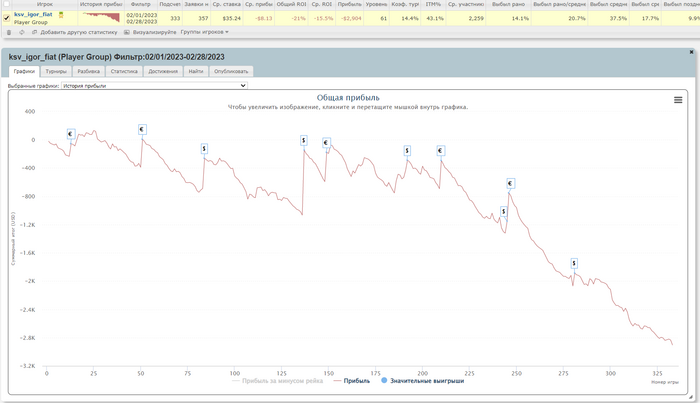Toggle 'Значительные выигрыши' legend series
The height and width of the screenshot is (403, 700).
pos(422,381)
